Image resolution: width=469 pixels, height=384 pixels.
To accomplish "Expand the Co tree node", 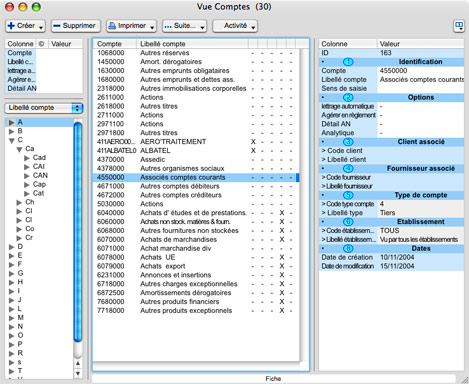I will [19, 229].
